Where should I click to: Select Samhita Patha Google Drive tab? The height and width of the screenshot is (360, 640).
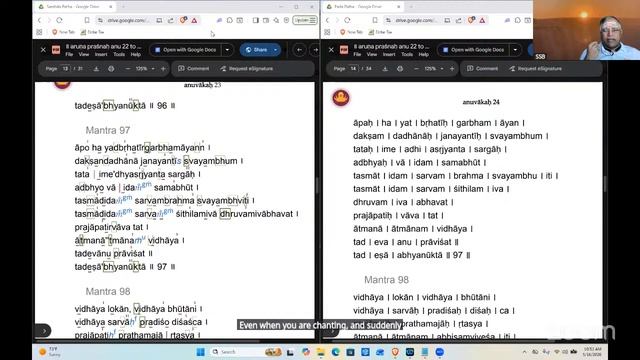(x=75, y=7)
